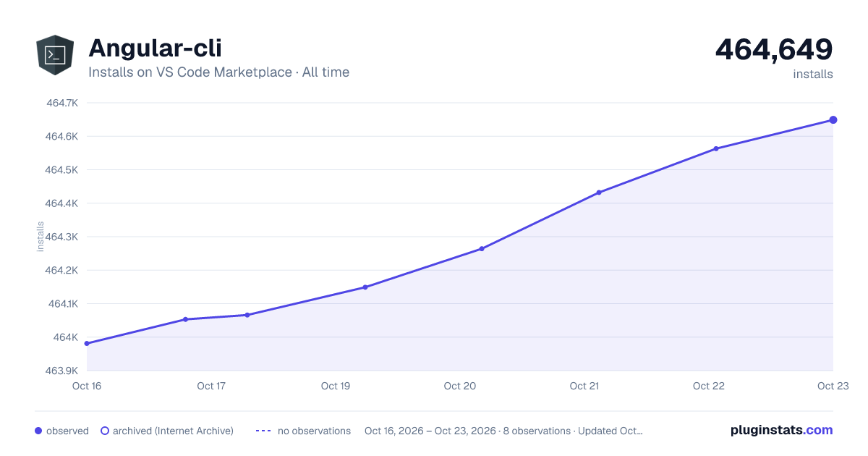Click the rotated 'installs' y-axis title
Screen dimensions: 868x456
41,237
